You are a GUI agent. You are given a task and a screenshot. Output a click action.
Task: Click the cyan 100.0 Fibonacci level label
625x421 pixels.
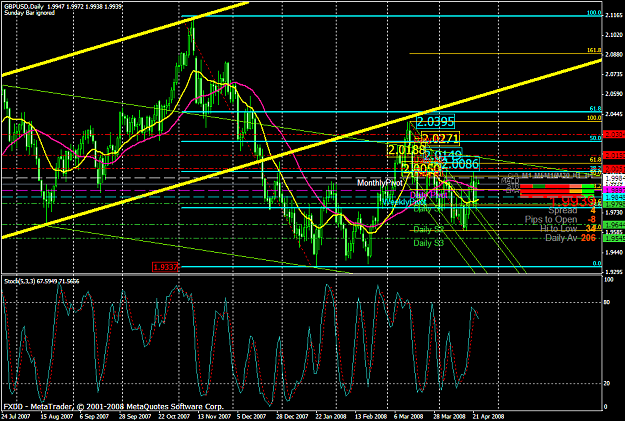tap(594, 13)
